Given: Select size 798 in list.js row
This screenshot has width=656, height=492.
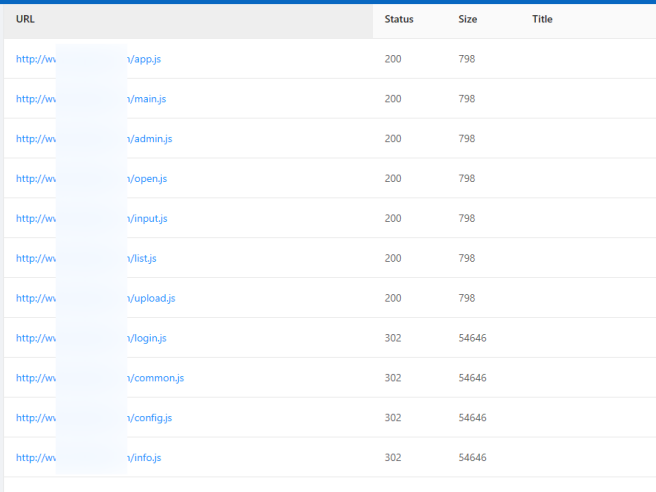Looking at the screenshot, I should tap(467, 258).
